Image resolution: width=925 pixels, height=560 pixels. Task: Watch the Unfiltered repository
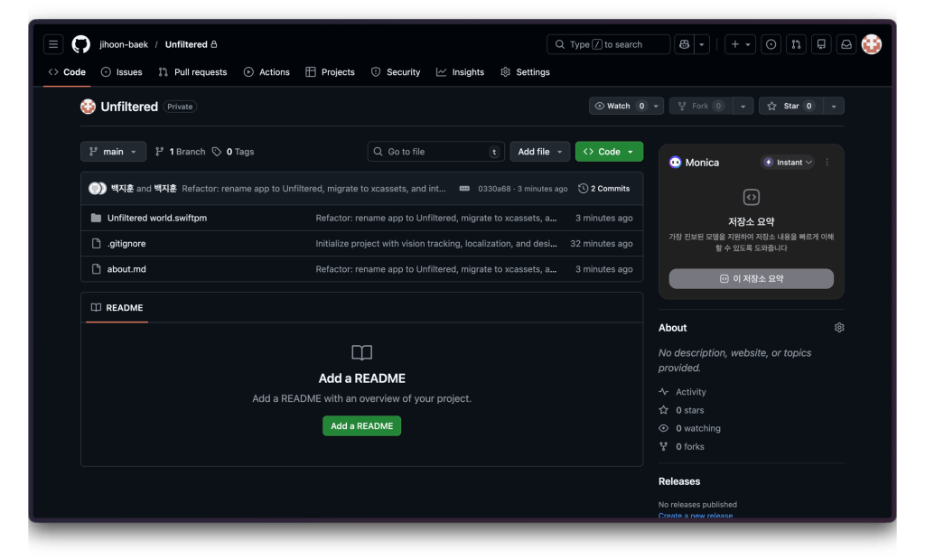click(619, 106)
